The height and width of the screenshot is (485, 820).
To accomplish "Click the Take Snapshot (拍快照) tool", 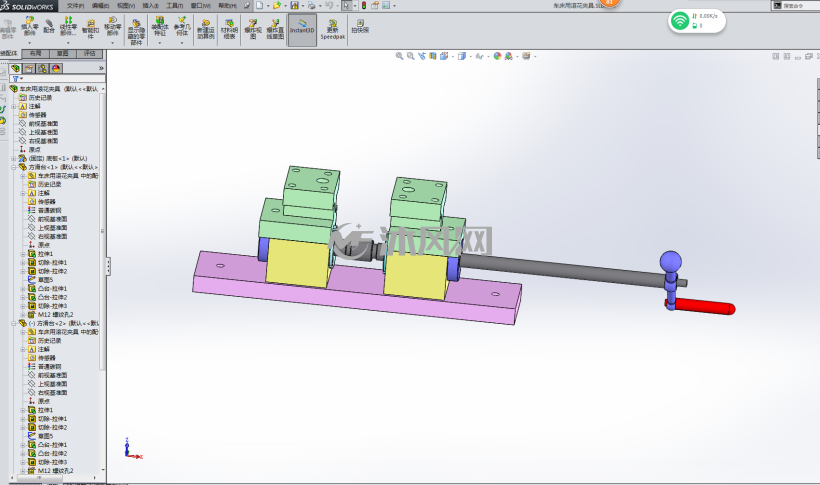I will tap(360, 26).
